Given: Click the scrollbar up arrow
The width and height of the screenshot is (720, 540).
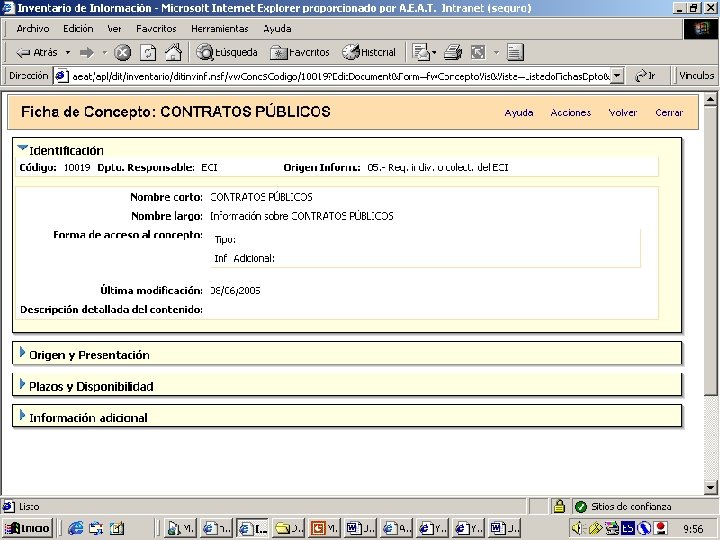Looking at the screenshot, I should coord(710,99).
